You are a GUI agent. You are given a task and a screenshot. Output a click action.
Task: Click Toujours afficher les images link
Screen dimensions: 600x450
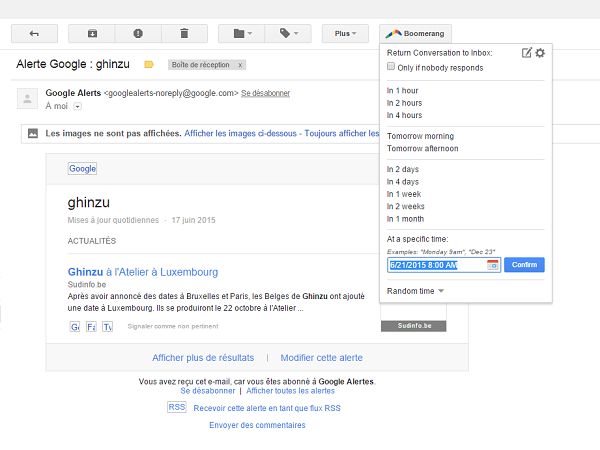(x=342, y=134)
